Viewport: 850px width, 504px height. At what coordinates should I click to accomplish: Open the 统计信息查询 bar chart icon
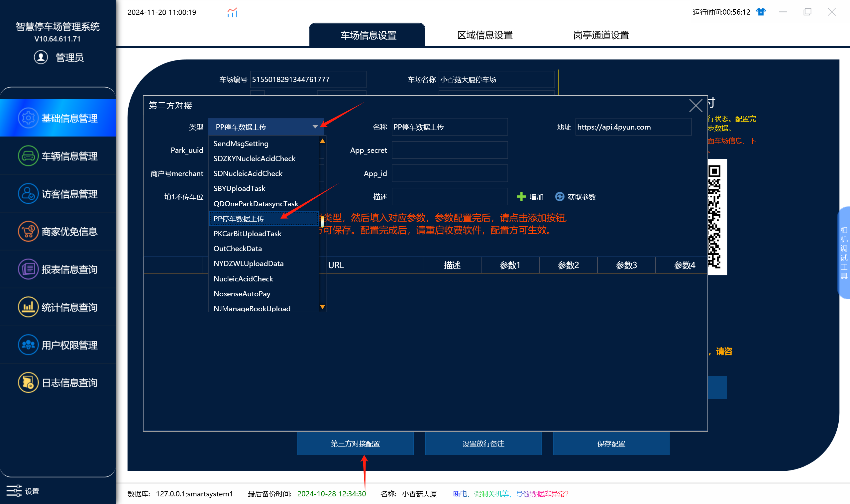[28, 307]
